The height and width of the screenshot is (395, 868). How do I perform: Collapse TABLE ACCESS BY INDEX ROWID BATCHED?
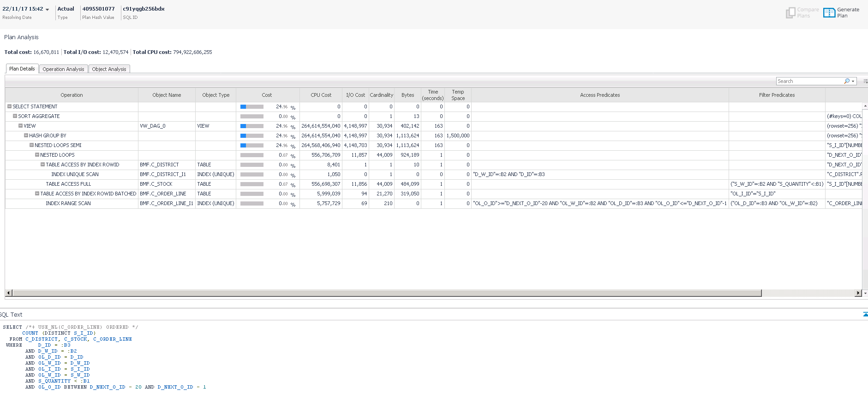(x=37, y=194)
